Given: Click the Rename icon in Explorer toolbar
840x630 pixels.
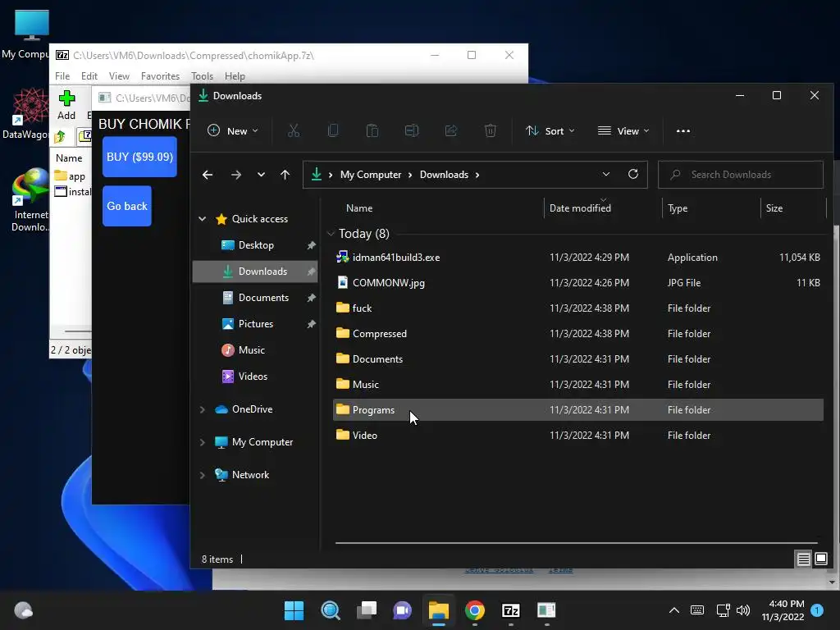Looking at the screenshot, I should 412,130.
